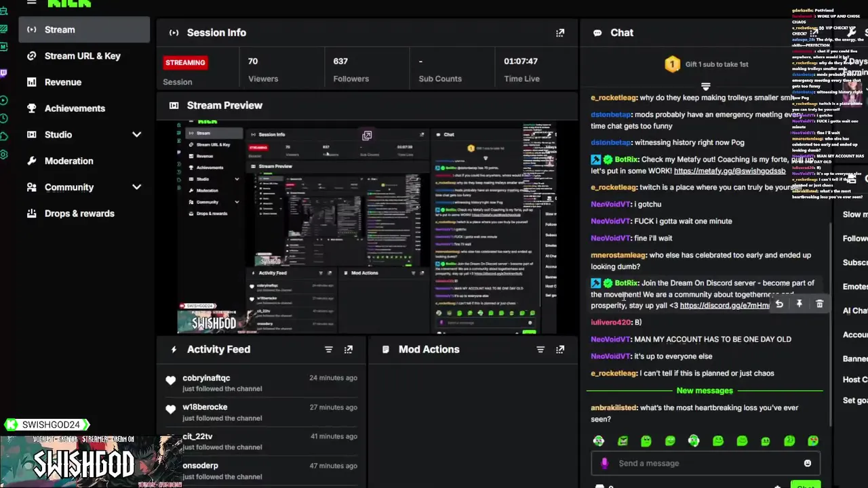Screen dimensions: 868x488
Task: Pop out the Mod Actions panel
Action: pos(560,350)
